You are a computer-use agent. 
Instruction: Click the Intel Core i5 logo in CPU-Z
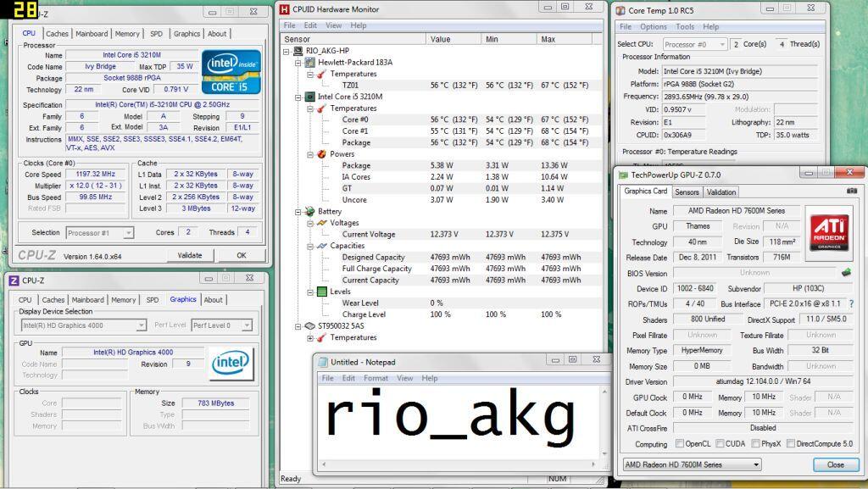231,72
